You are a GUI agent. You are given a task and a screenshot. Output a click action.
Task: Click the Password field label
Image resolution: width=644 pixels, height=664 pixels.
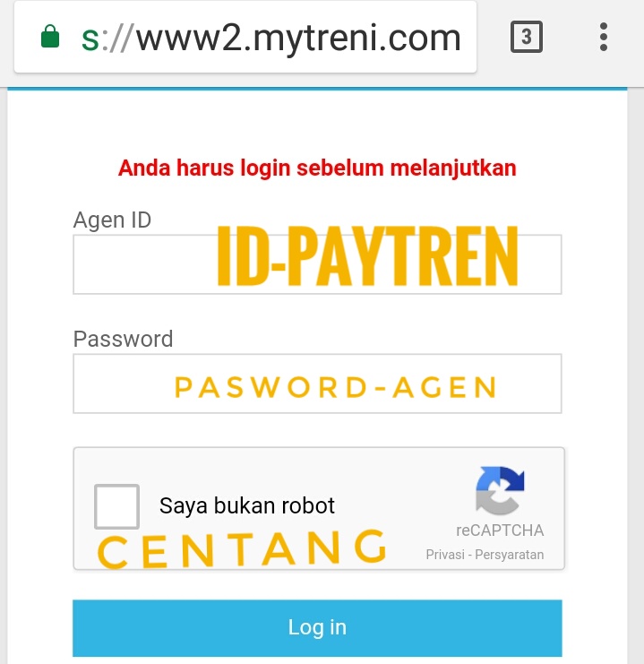click(x=124, y=339)
